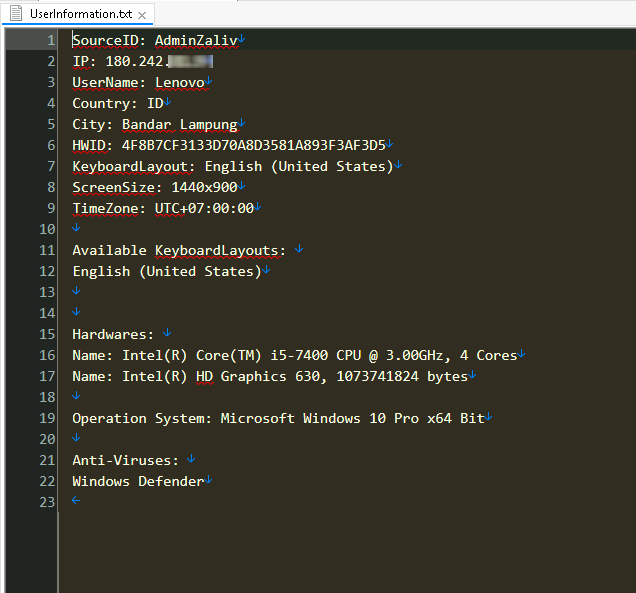Screen dimensions: 636x593
Task: Click the HWID value 4F8B7CF3133D70A8D3581A893F3AF3D5
Action: (x=254, y=145)
